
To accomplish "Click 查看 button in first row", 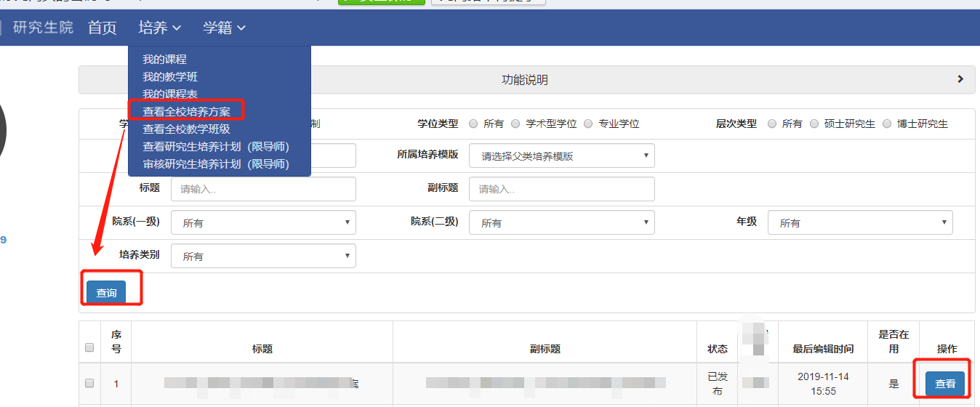I will (x=944, y=383).
